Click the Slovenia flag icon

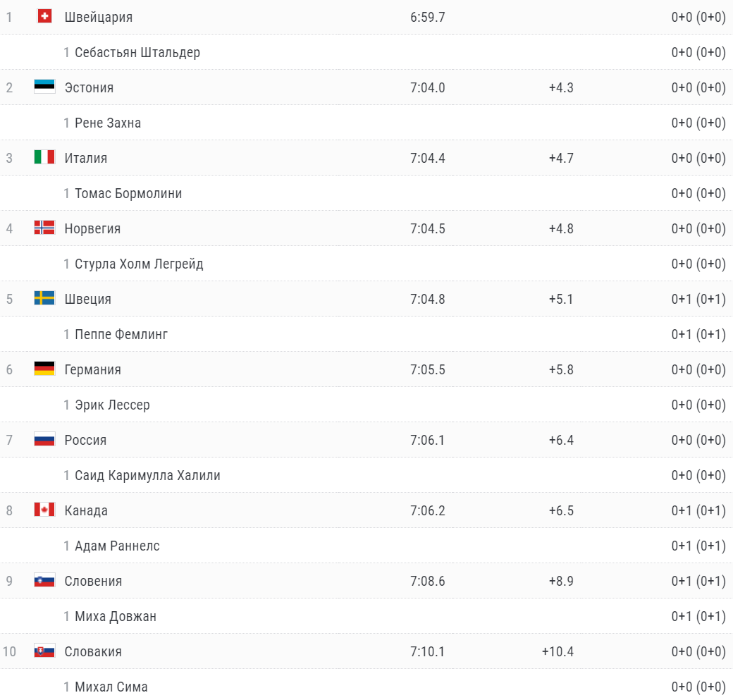click(x=44, y=580)
